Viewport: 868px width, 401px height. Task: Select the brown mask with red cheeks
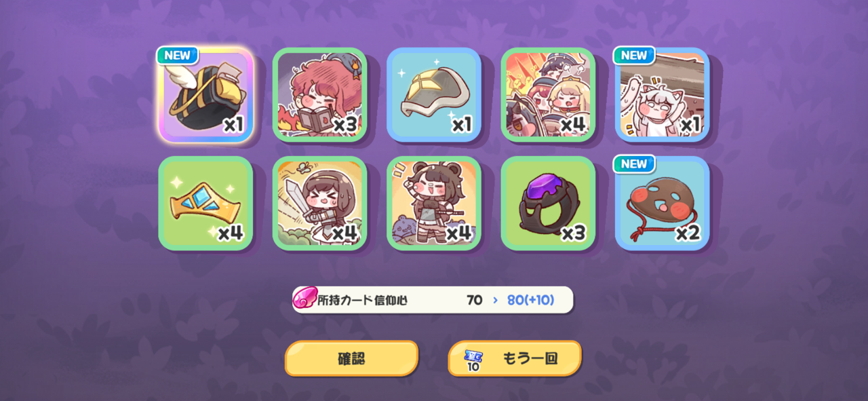click(x=662, y=203)
